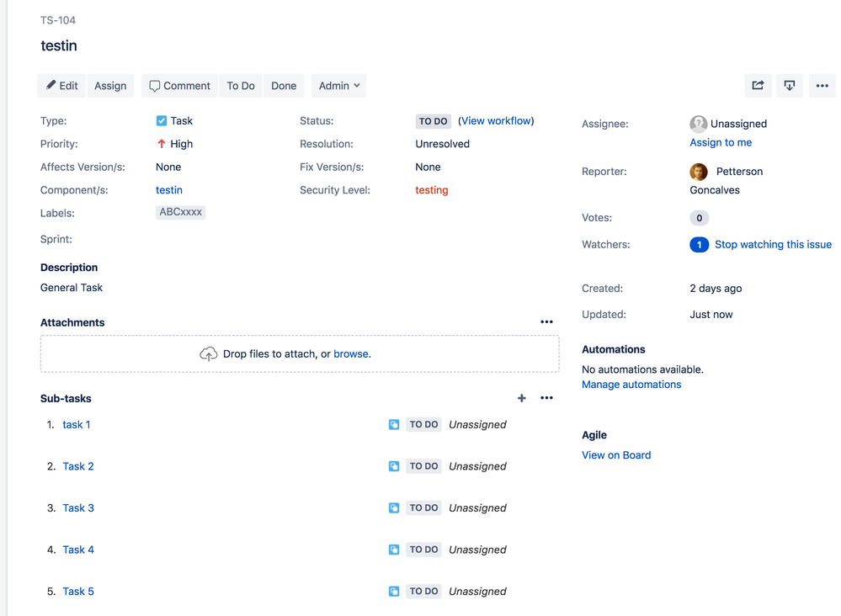Add a sub-task using the plus icon
The image size is (841, 616).
[x=521, y=398]
